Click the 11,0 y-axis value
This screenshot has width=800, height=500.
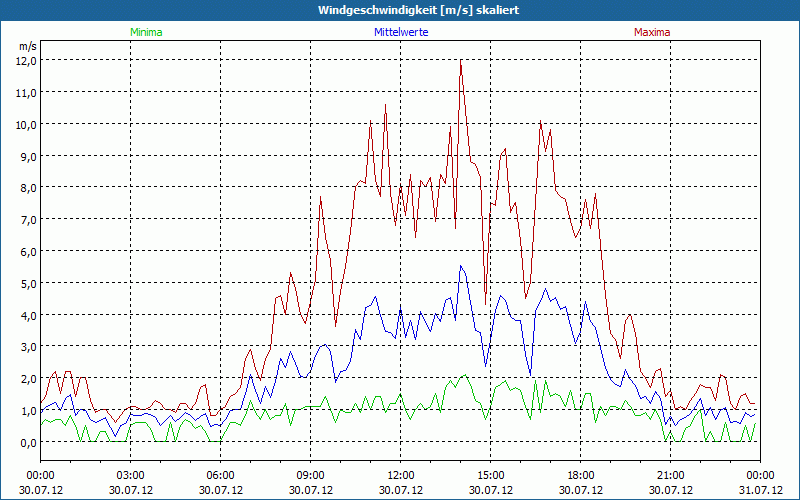click(x=27, y=93)
